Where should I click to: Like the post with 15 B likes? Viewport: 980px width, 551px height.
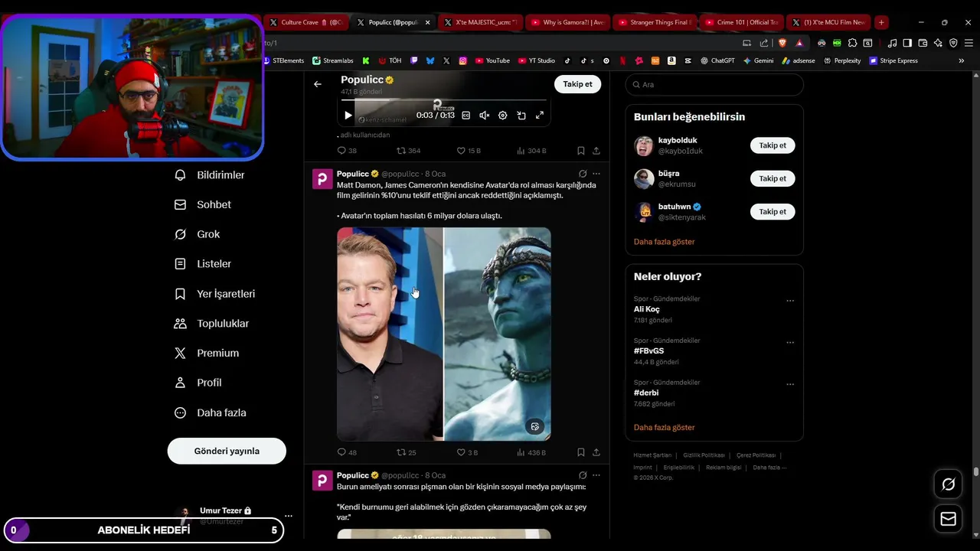469,151
